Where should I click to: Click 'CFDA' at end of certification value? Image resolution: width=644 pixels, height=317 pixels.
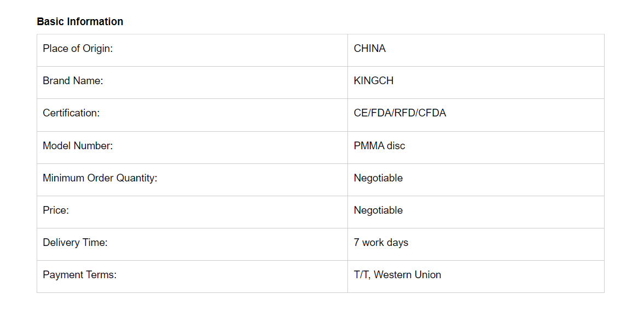coord(433,113)
